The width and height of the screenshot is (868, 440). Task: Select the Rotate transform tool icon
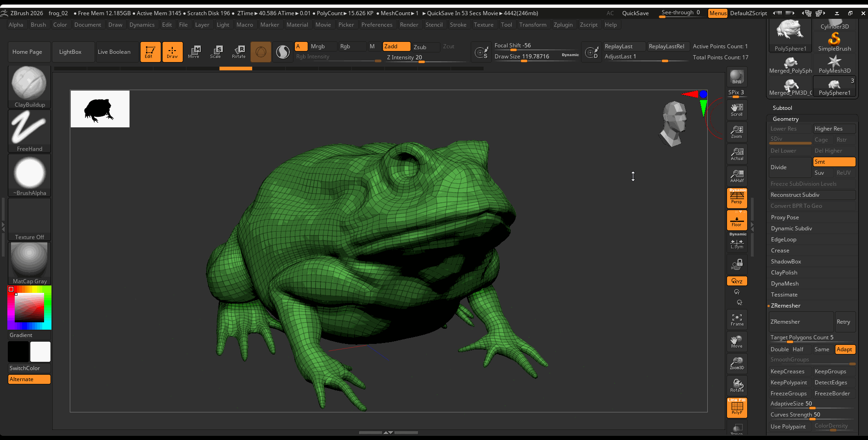coord(239,51)
